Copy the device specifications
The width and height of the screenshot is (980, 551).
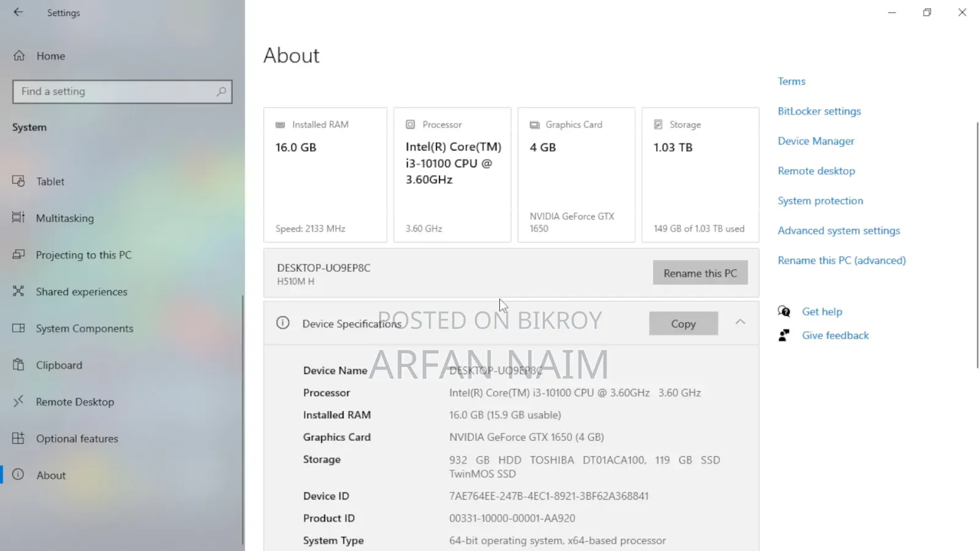click(684, 323)
